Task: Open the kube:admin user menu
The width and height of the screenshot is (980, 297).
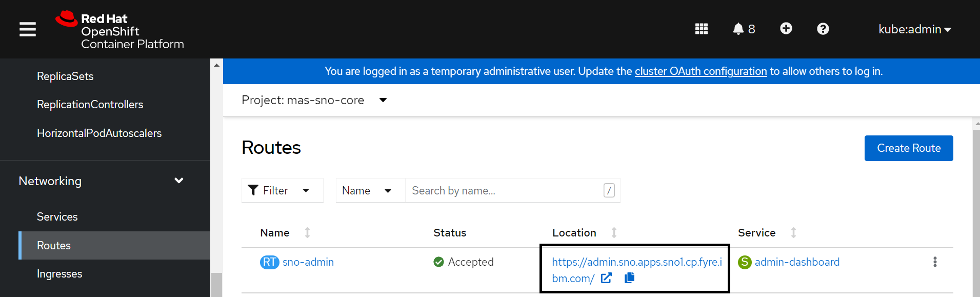Action: 914,29
